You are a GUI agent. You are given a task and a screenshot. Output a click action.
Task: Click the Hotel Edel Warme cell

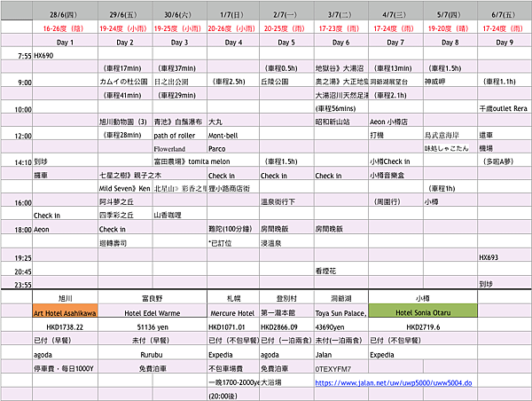click(x=153, y=312)
